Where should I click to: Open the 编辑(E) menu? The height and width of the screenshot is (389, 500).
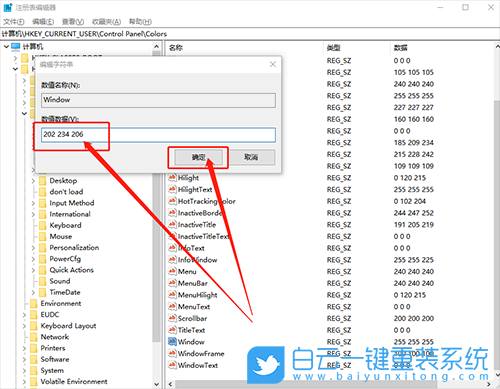coord(43,22)
